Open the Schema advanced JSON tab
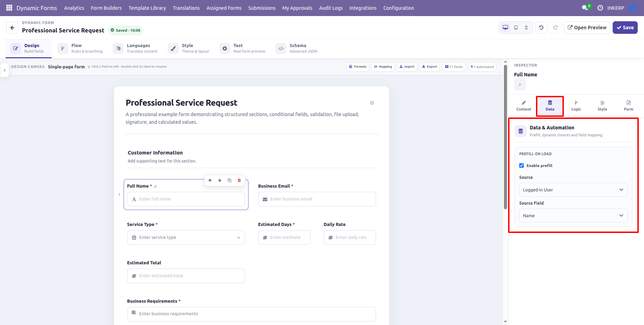This screenshot has height=325, width=644. [297, 48]
